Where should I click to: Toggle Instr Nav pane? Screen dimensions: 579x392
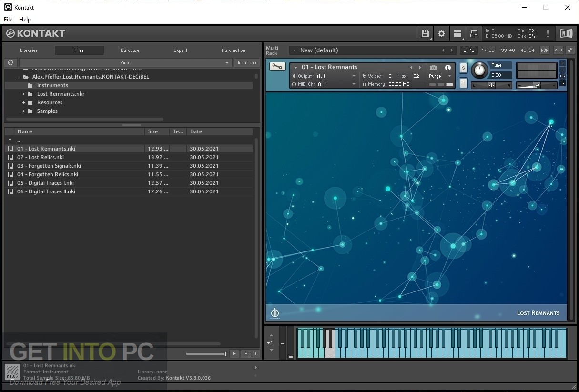click(247, 62)
